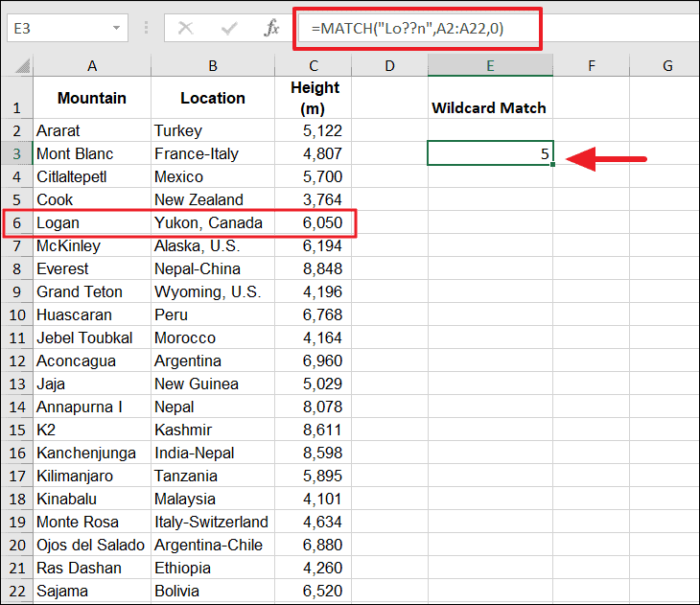The image size is (700, 605).
Task: Click the cell containing Grand Teton
Action: coord(92,291)
